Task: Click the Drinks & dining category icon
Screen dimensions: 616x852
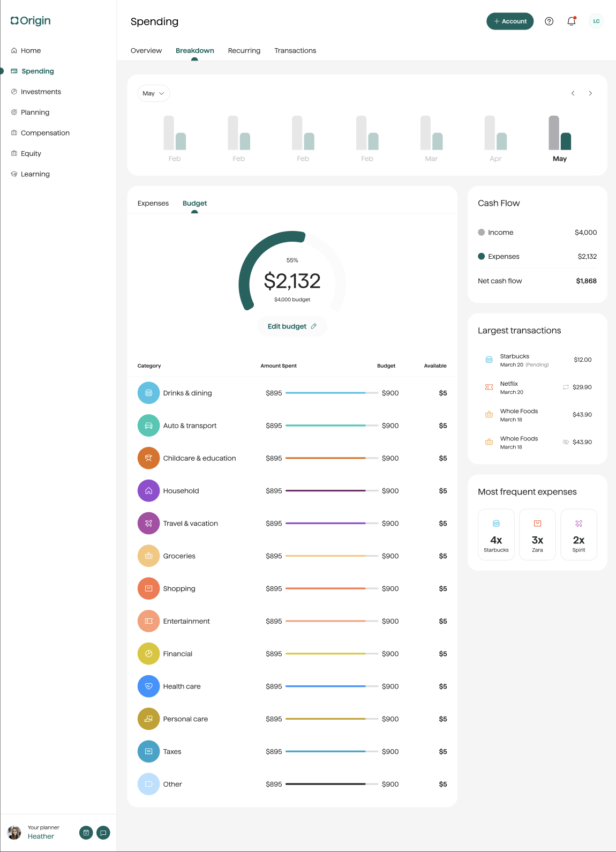Action: [149, 393]
